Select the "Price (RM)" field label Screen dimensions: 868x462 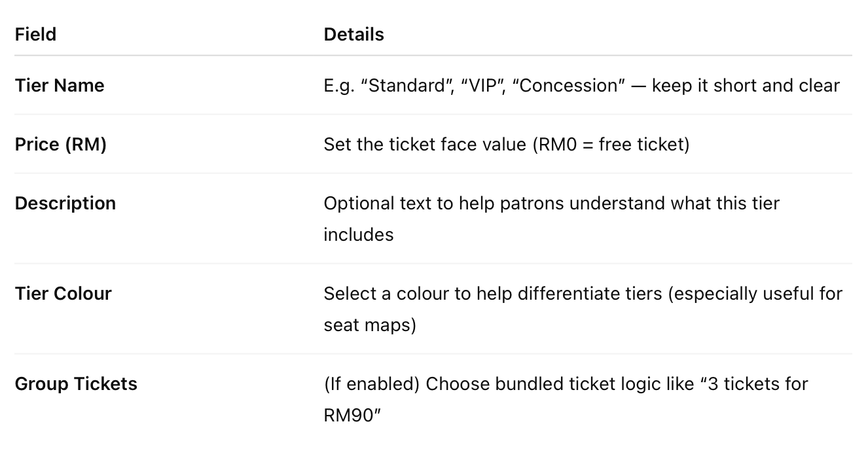pyautogui.click(x=60, y=144)
